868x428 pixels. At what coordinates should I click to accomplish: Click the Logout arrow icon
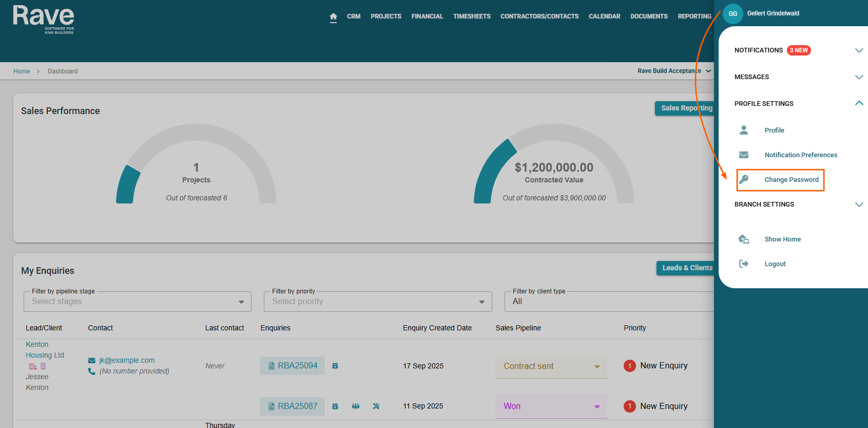pos(744,264)
